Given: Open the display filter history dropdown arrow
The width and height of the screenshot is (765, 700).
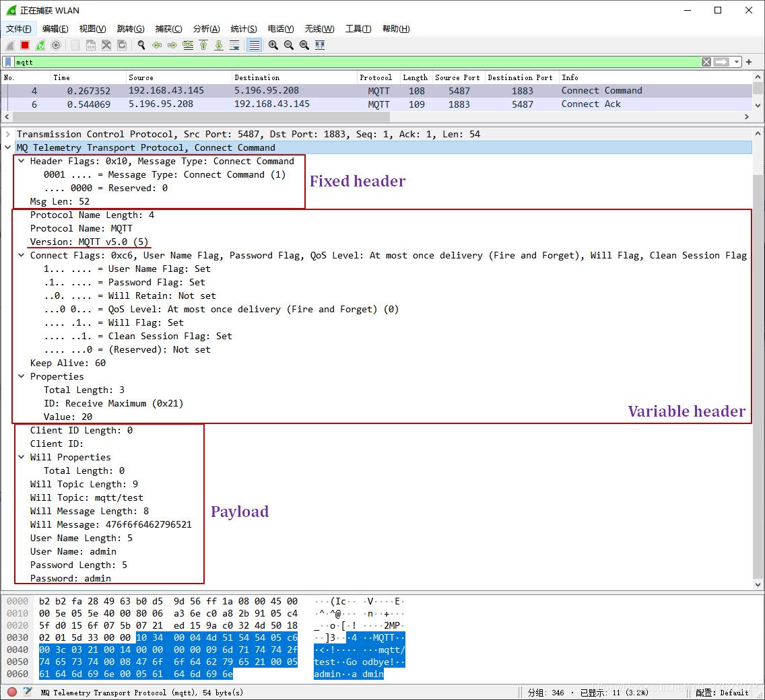Looking at the screenshot, I should [737, 62].
